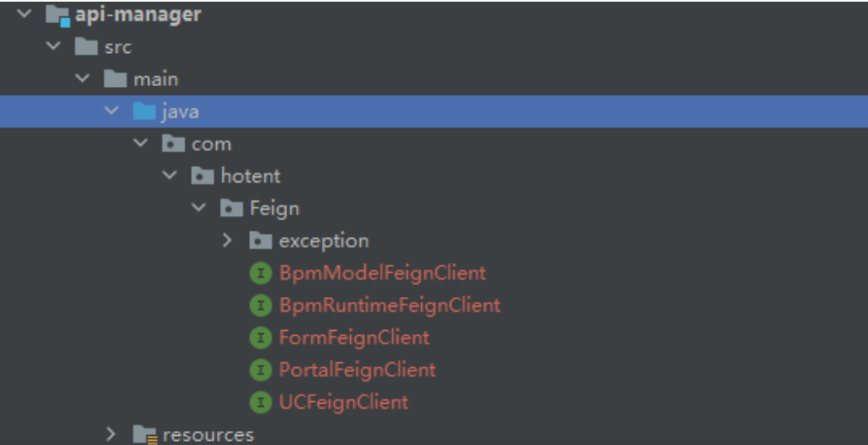
Task: Select the hotent package label
Action: pyautogui.click(x=250, y=176)
